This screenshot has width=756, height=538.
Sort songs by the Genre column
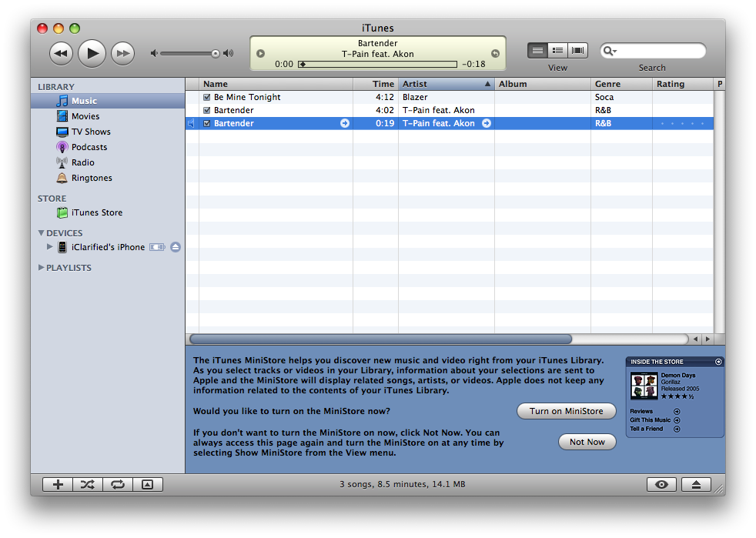pyautogui.click(x=621, y=84)
